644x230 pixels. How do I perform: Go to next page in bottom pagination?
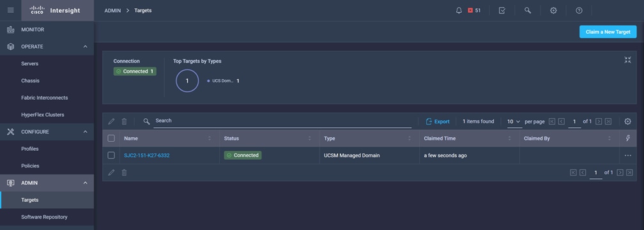tap(620, 172)
